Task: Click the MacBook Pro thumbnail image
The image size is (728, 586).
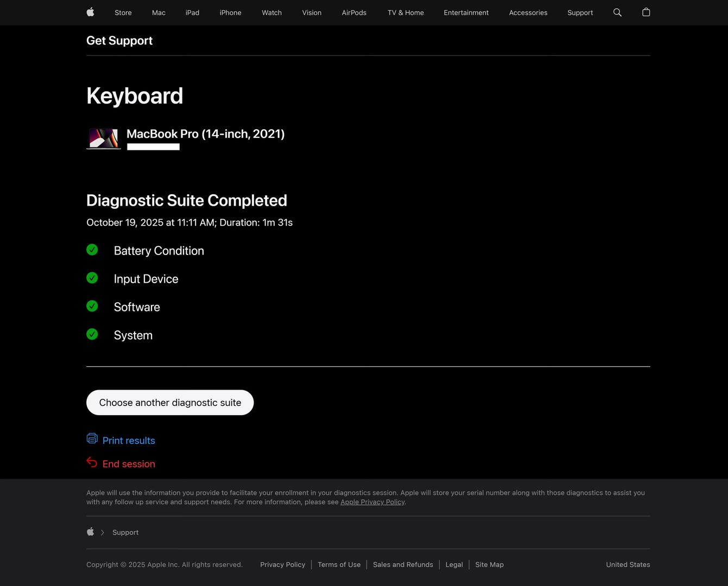Action: (104, 138)
